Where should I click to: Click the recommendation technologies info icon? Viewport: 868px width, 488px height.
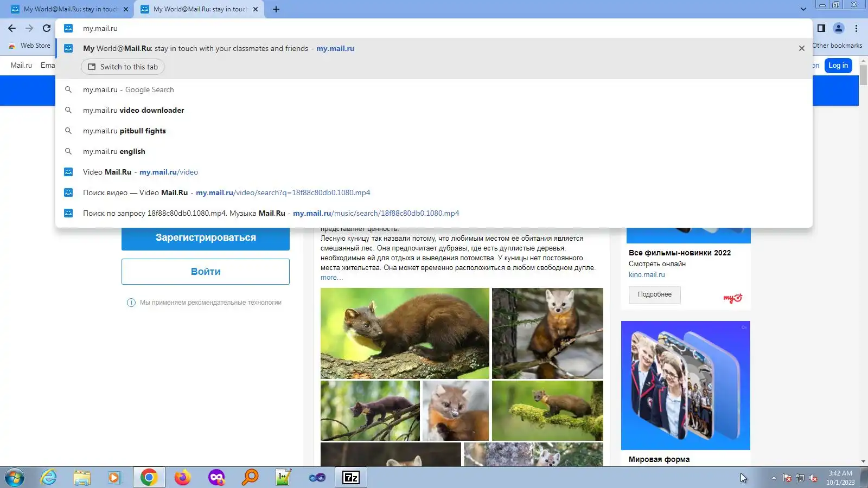point(131,303)
